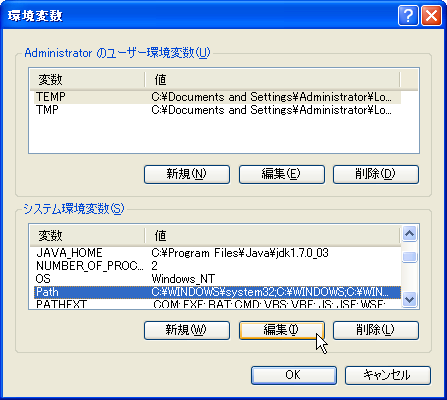Viewport: 447px width, 400px height.
Task: Click the jdk1.7.0_03 path value
Action: (240, 253)
